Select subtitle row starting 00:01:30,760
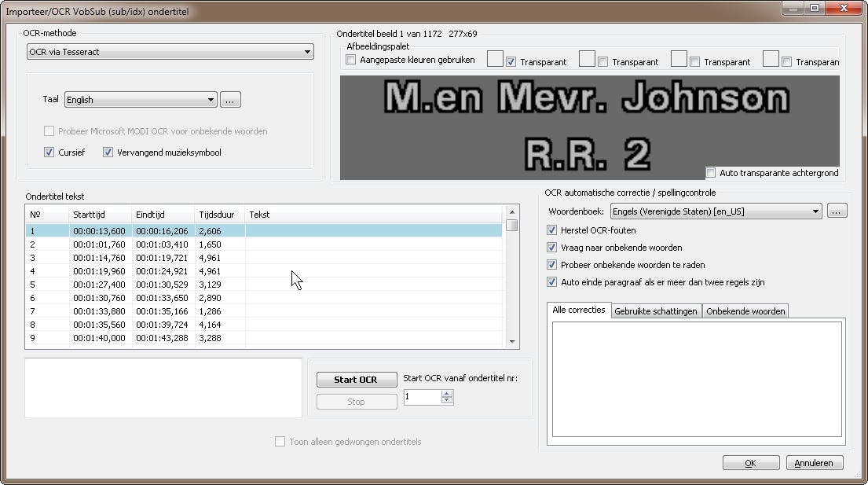868x485 pixels. tap(263, 298)
